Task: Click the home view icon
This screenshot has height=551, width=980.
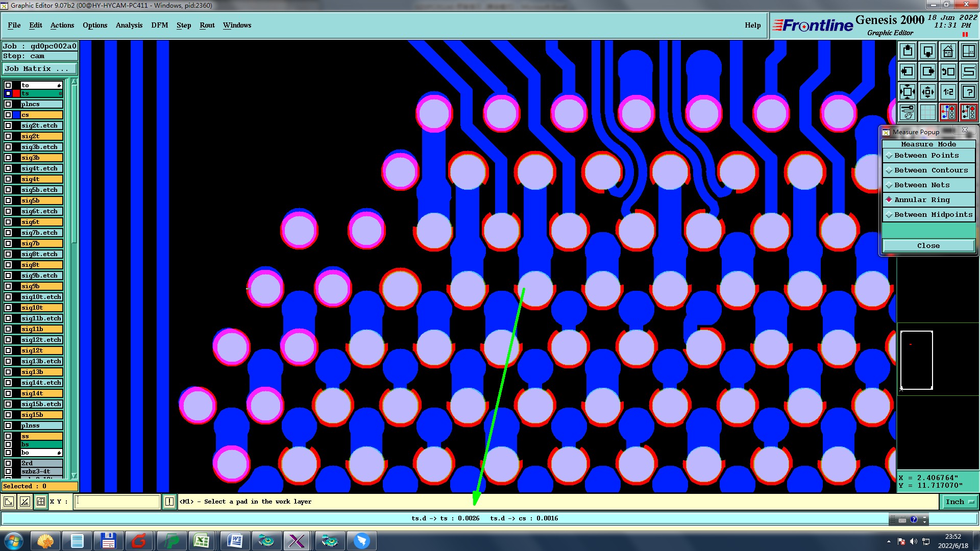Action: pyautogui.click(x=948, y=51)
